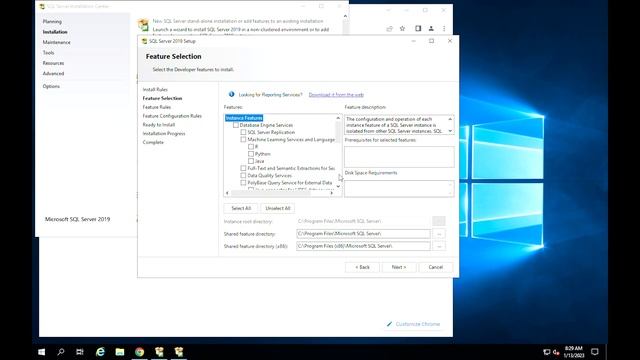640x360 pixels.
Task: Open Chrome three-dot menu
Action: [444, 28]
